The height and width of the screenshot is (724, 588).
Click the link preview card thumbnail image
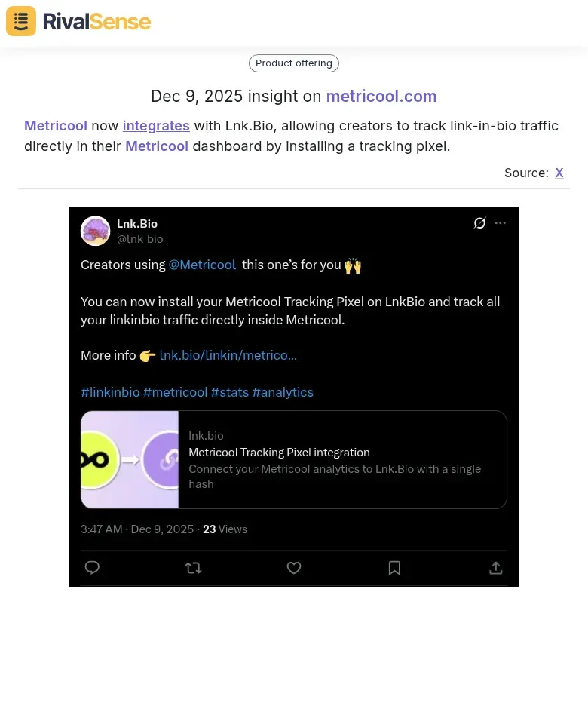[x=130, y=459]
